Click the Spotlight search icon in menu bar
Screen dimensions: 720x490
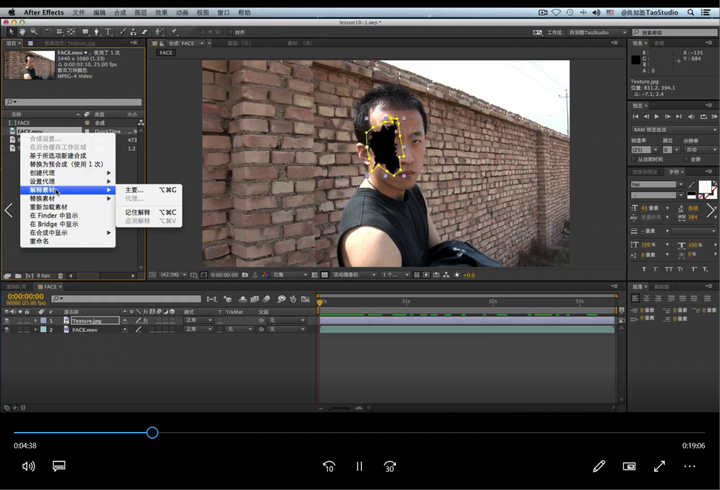coord(691,12)
